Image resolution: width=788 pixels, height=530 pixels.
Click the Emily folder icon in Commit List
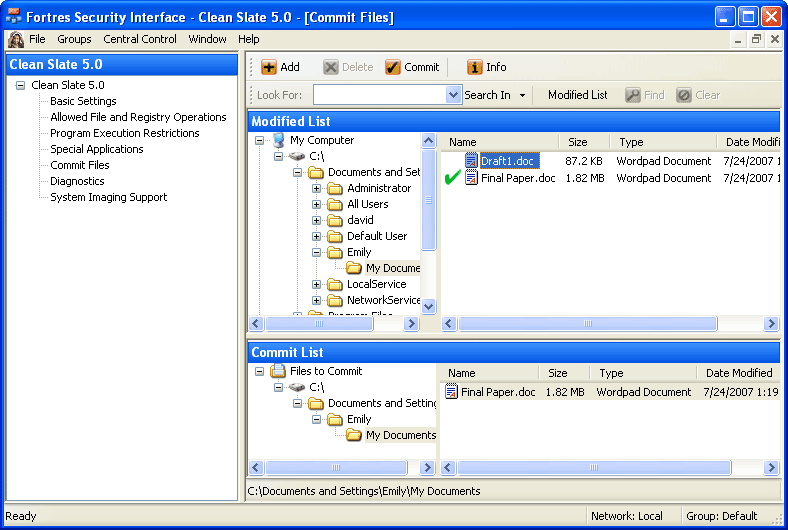(x=335, y=419)
